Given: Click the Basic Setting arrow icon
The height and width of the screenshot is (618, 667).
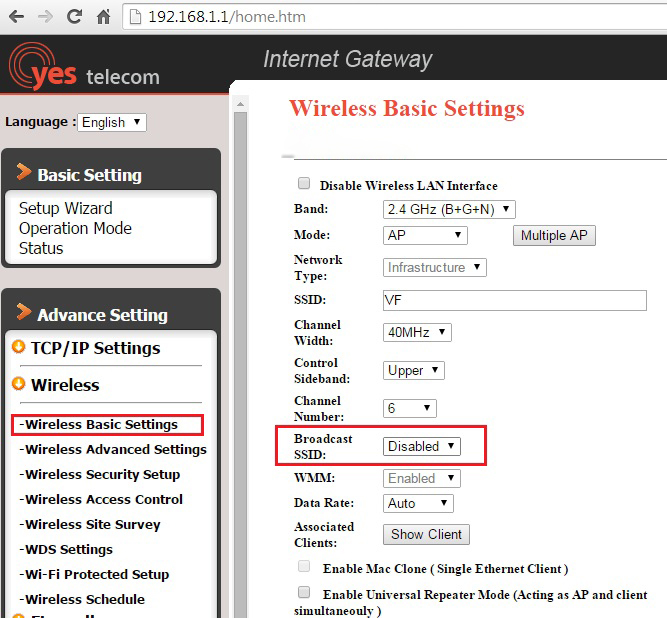Looking at the screenshot, I should (x=24, y=173).
